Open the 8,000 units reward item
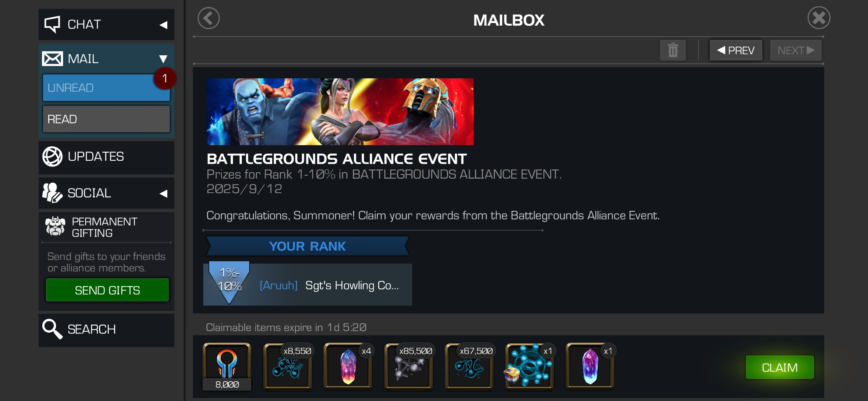This screenshot has width=868, height=401. click(227, 366)
